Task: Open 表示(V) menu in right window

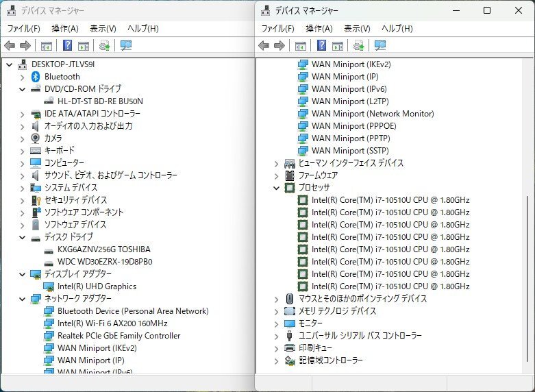Action: (x=357, y=29)
